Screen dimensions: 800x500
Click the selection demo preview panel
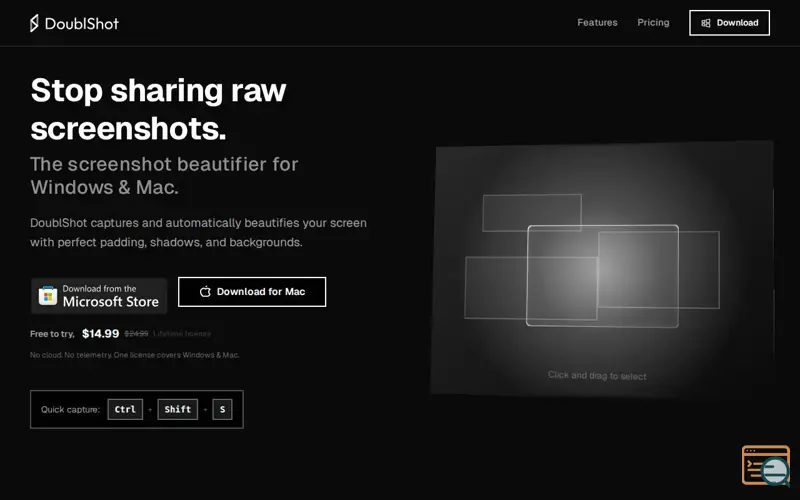pyautogui.click(x=602, y=269)
